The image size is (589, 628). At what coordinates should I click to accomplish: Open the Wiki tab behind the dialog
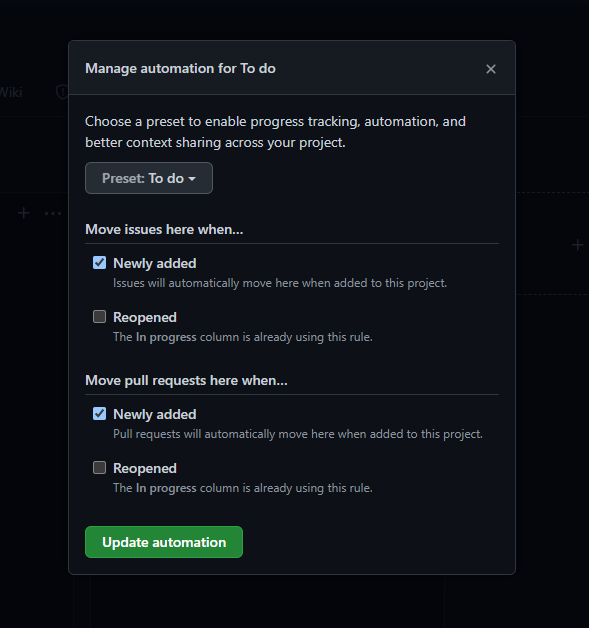(x=11, y=92)
